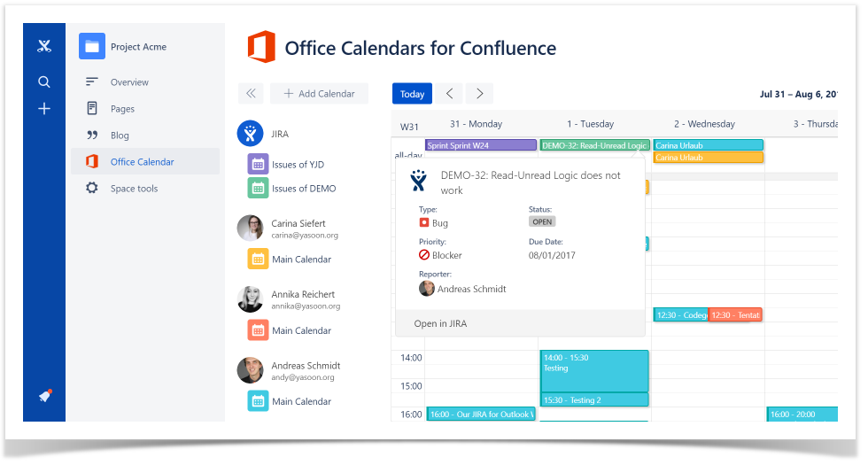The width and height of the screenshot is (868, 465).
Task: Click the Today button
Action: click(x=412, y=94)
